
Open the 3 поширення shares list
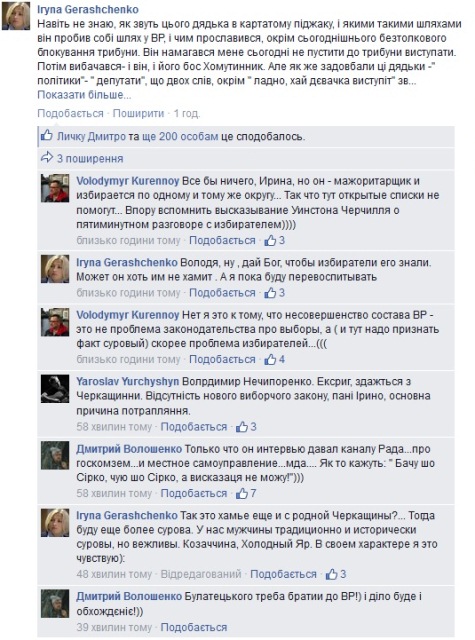click(90, 158)
